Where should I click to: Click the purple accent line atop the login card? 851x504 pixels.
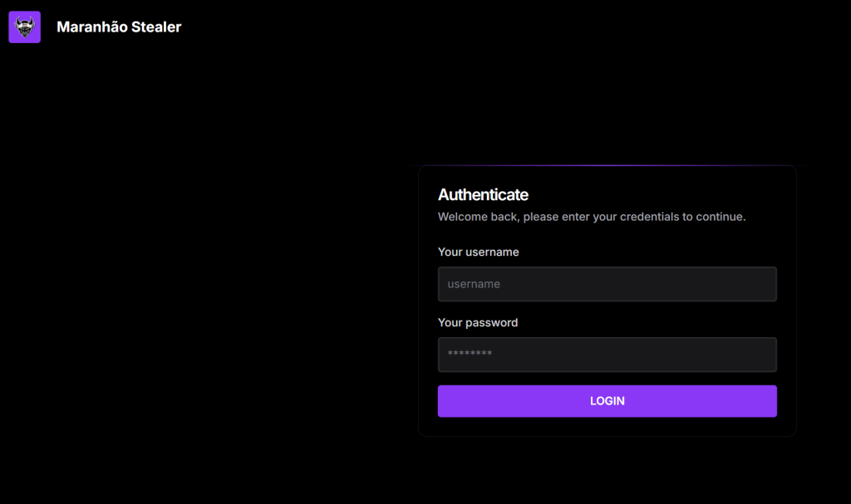pyautogui.click(x=607, y=166)
